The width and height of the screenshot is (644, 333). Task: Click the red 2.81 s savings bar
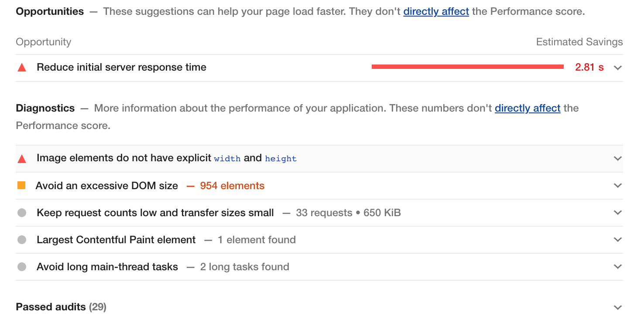point(467,67)
